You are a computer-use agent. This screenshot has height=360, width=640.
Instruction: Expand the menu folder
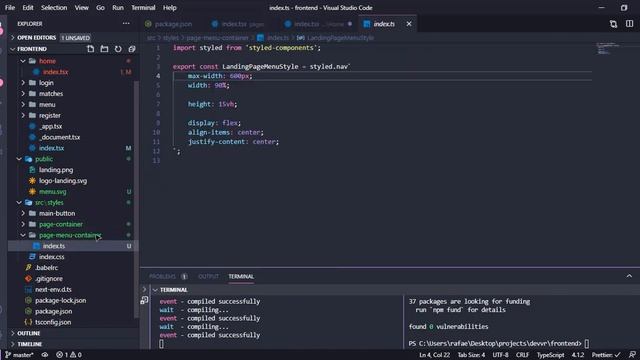pyautogui.click(x=23, y=104)
